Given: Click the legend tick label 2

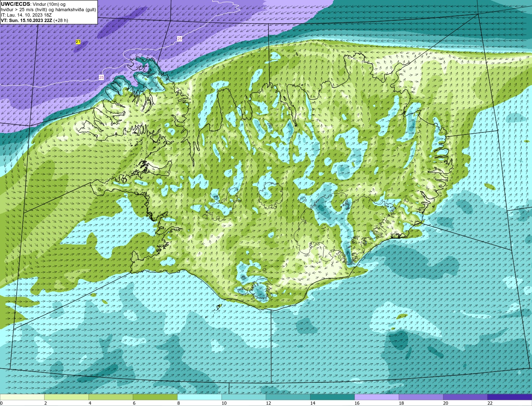Looking at the screenshot, I should 46,403.
